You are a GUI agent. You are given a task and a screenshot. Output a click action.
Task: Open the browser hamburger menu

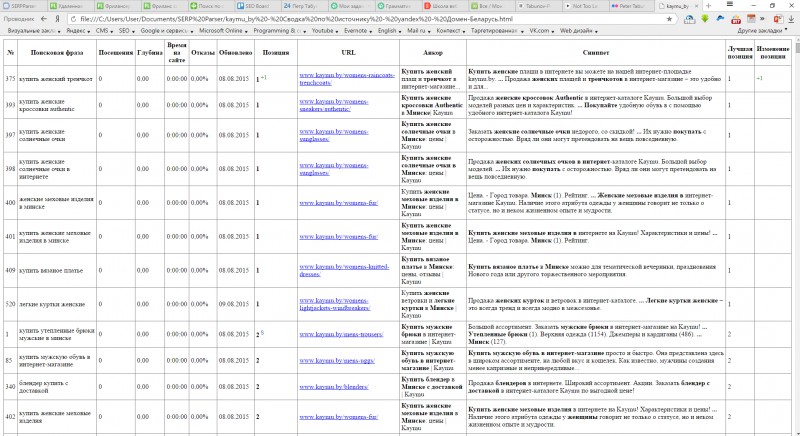tap(730, 5)
